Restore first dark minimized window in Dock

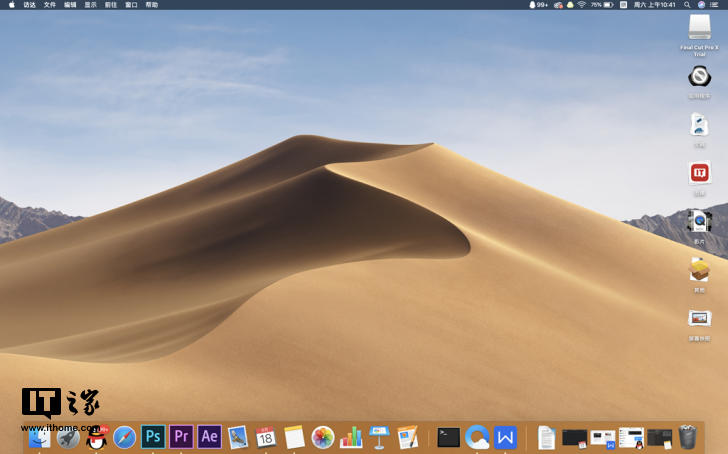(574, 438)
